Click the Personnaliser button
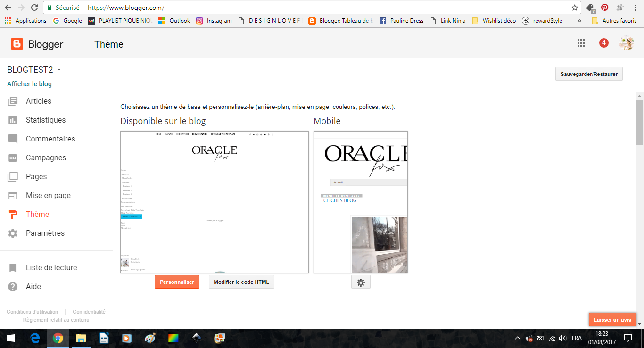Screen dimensions: 644x348 (x=177, y=282)
